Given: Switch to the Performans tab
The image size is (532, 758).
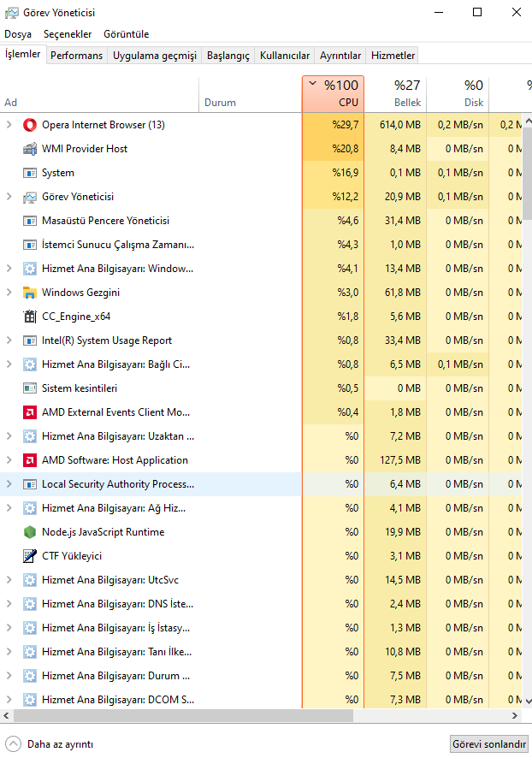Looking at the screenshot, I should pos(76,56).
